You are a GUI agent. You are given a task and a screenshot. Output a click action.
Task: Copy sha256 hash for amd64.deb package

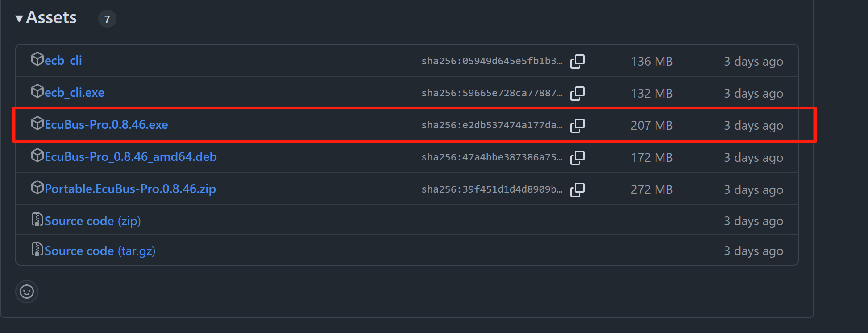point(577,157)
